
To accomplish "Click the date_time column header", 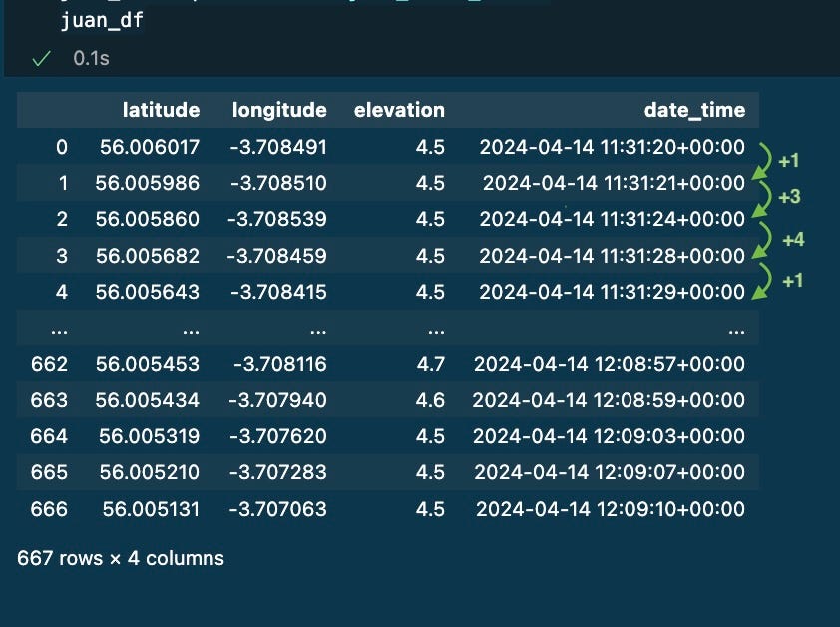I will [x=694, y=110].
